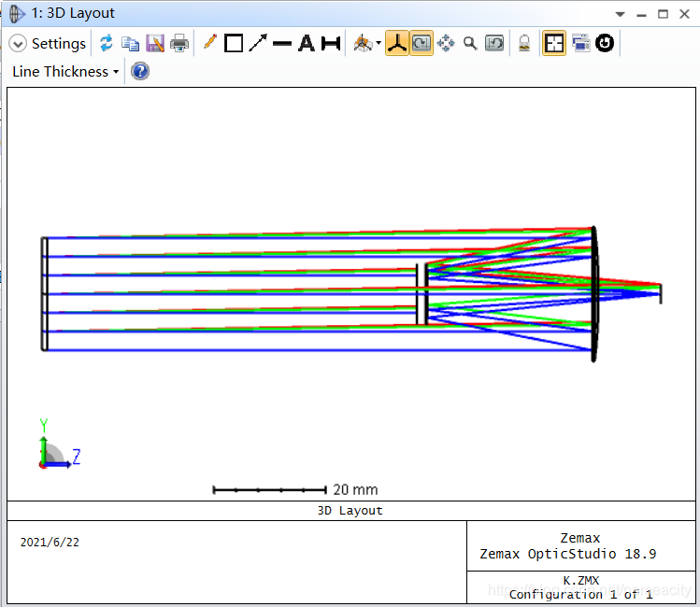Viewport: 700px width, 607px height.
Task: Open the Line Thickness dropdown
Action: (x=65, y=71)
